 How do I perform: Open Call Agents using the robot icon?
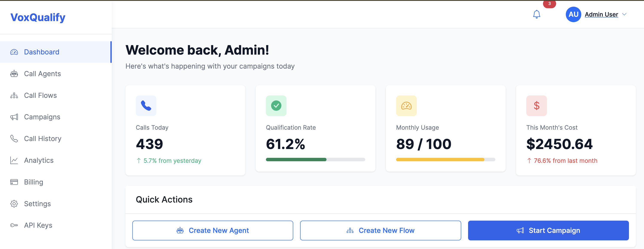(14, 74)
